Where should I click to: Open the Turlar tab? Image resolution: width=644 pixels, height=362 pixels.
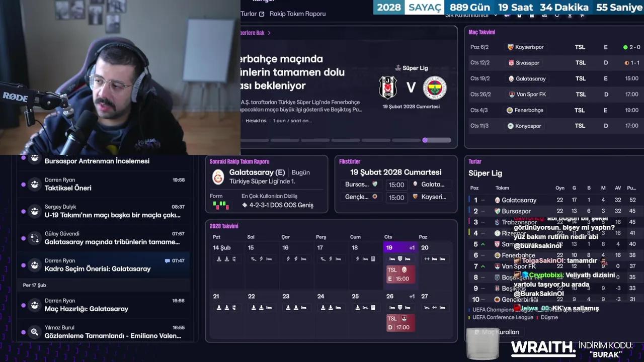click(249, 14)
